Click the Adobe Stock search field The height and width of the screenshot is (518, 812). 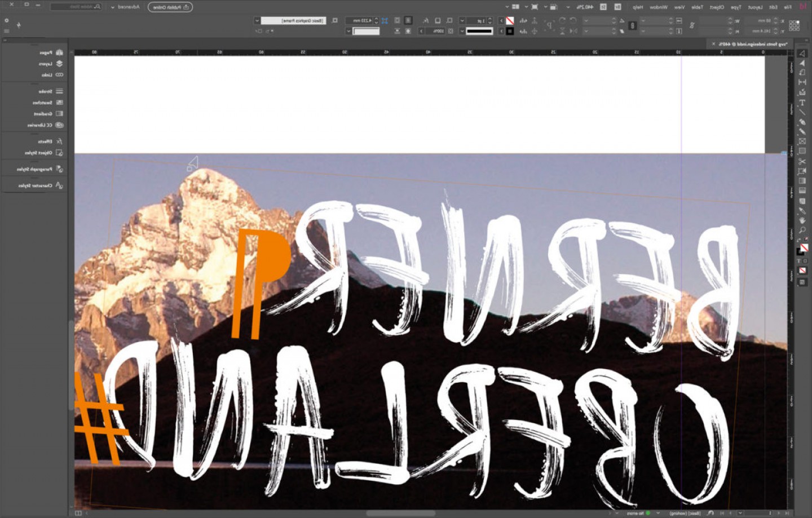point(76,7)
